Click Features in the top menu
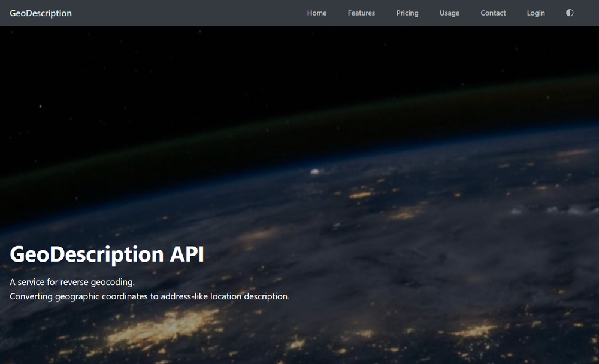Viewport: 599px width, 364px height. click(361, 13)
